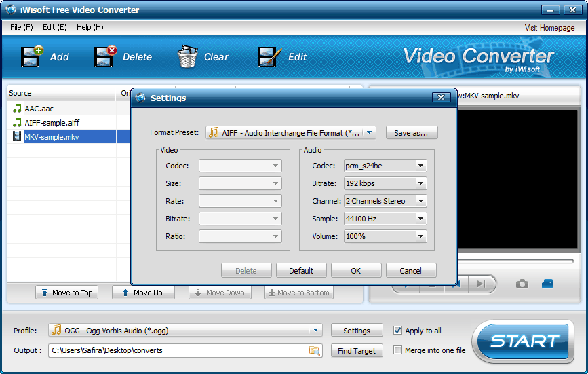Click the Default button in Settings
Image resolution: width=588 pixels, height=374 pixels.
point(301,270)
